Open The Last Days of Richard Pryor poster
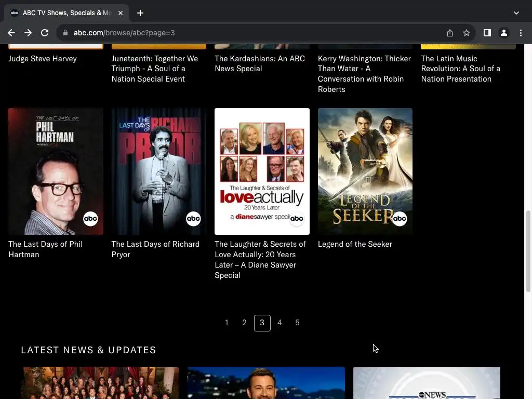The height and width of the screenshot is (399, 532). [x=159, y=171]
